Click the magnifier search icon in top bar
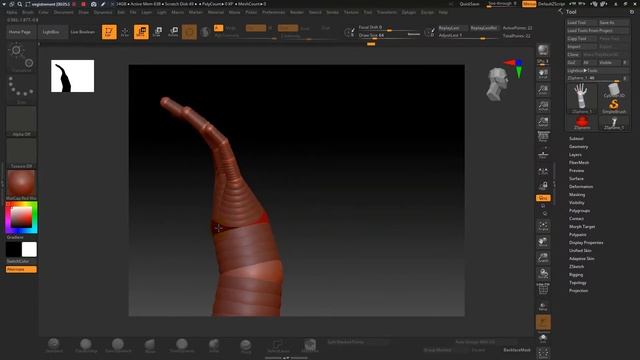This screenshot has width=640, height=360. [x=20, y=4]
